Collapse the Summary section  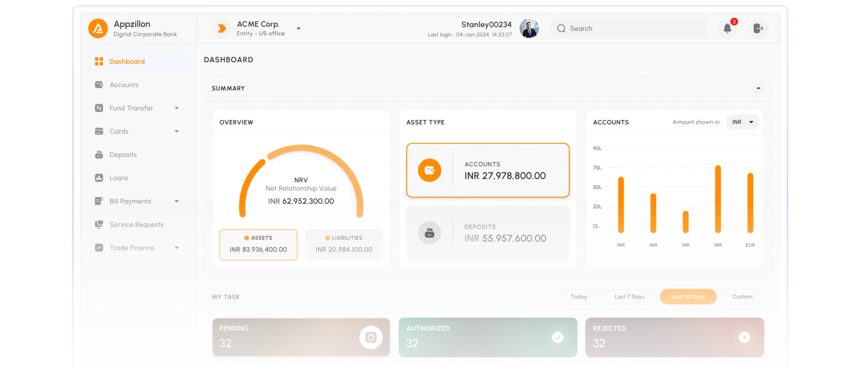point(758,88)
